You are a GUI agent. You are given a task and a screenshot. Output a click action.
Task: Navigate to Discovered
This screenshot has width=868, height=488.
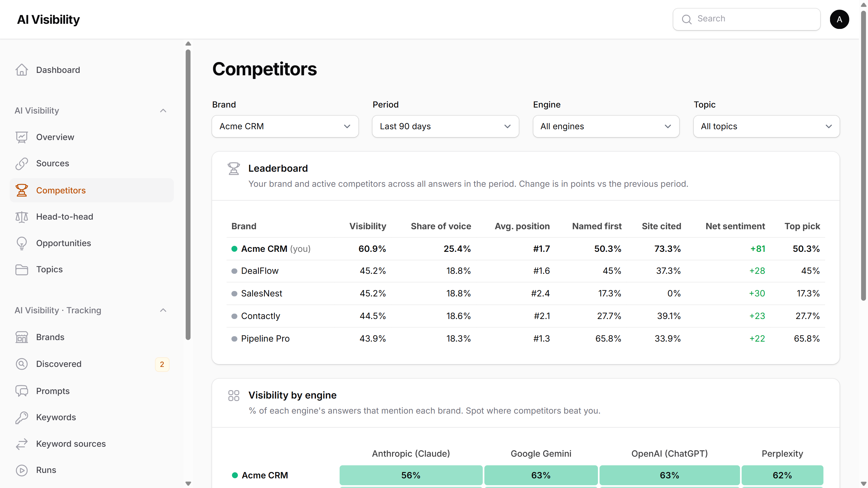point(92,364)
